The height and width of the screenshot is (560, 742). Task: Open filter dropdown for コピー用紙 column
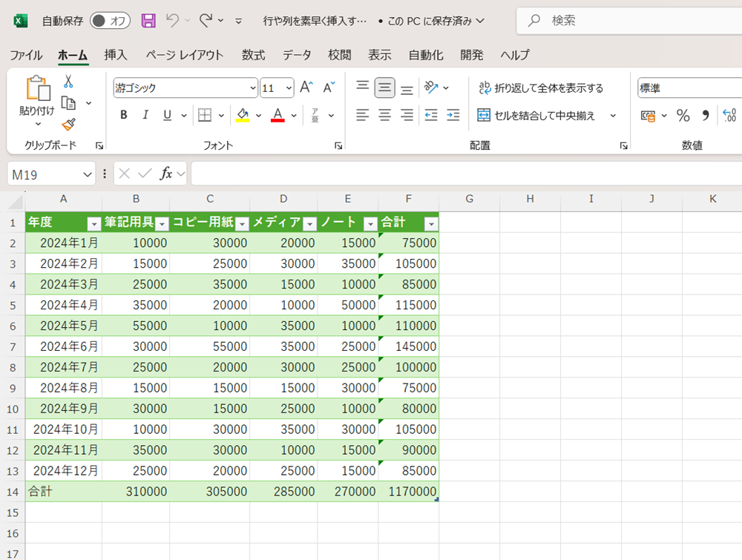pos(242,224)
